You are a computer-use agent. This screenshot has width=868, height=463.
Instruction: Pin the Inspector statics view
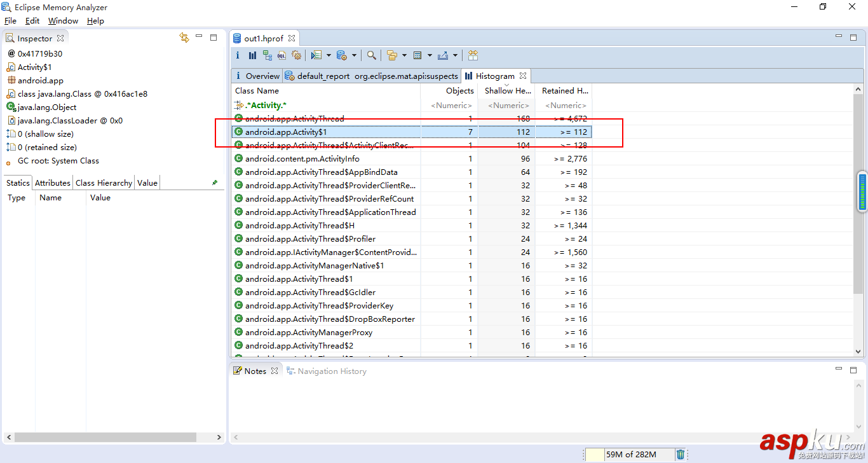pos(215,183)
